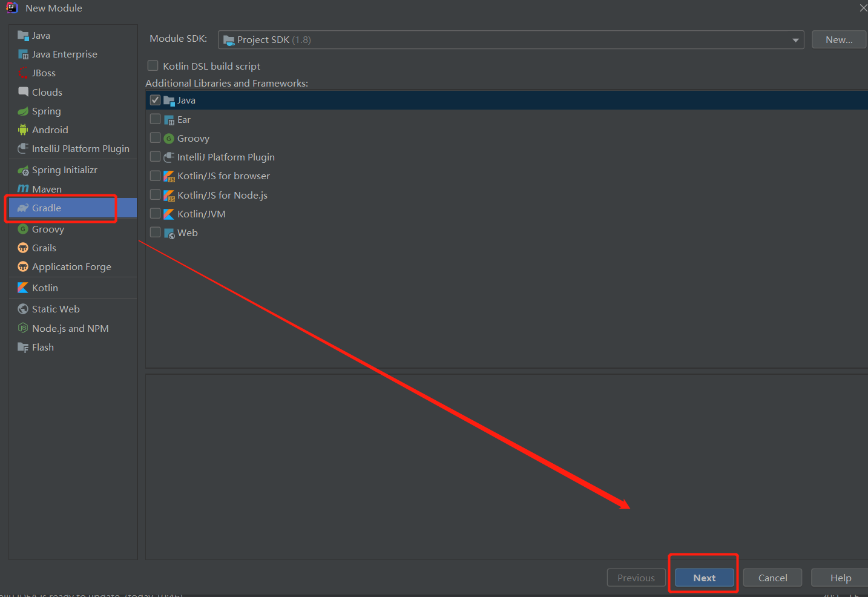
Task: Click the Grails label in sidebar
Action: pos(44,248)
